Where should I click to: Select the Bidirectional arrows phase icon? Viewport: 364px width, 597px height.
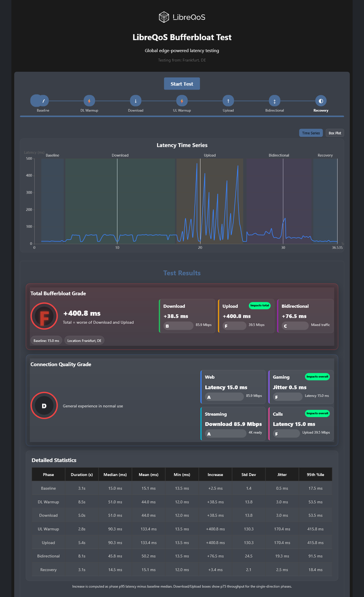(x=274, y=100)
